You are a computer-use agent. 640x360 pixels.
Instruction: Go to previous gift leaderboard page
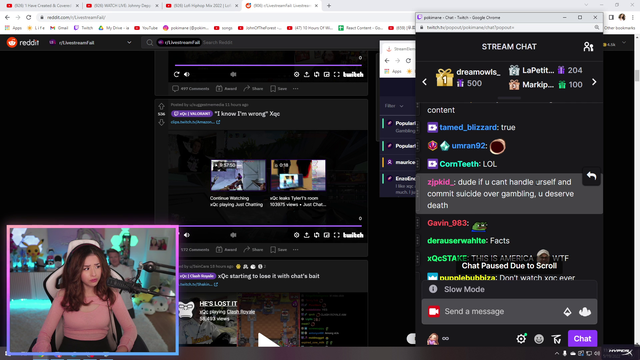point(424,82)
